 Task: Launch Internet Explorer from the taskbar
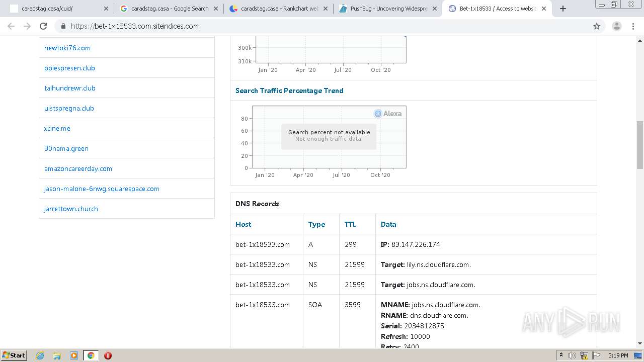coord(40,355)
